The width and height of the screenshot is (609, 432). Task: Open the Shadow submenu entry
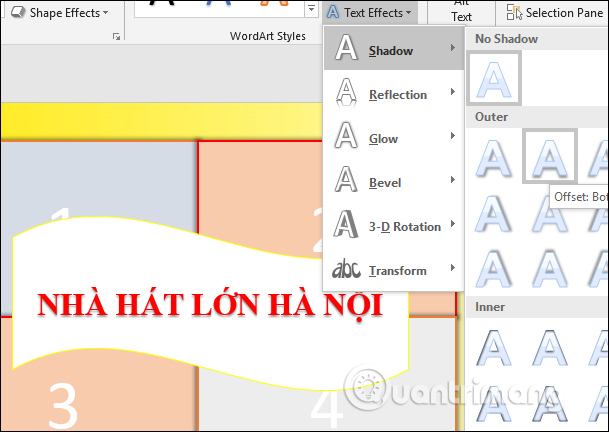(x=394, y=49)
